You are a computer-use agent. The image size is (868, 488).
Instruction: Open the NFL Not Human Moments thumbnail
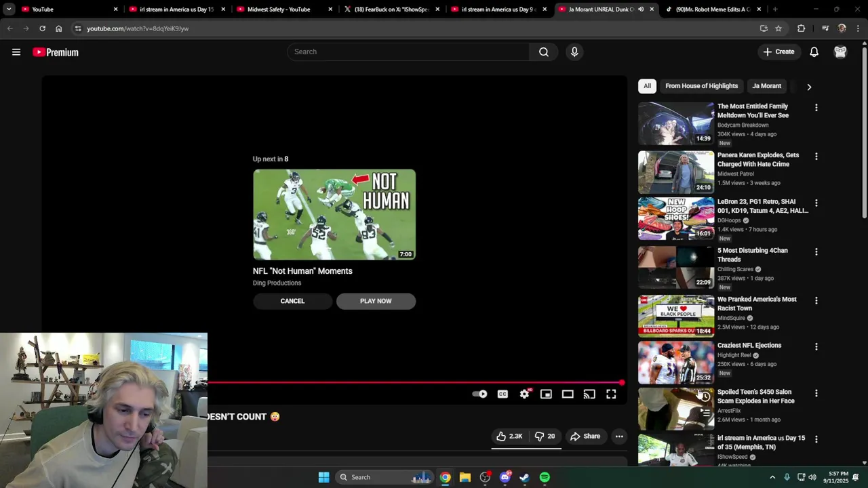coord(334,214)
